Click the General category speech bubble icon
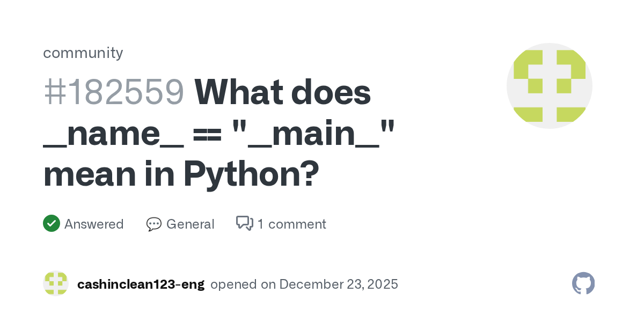Image resolution: width=644 pixels, height=322 pixels. coord(153,224)
